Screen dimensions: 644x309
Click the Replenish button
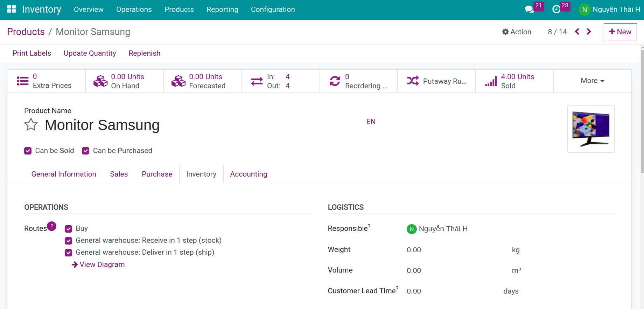click(145, 53)
